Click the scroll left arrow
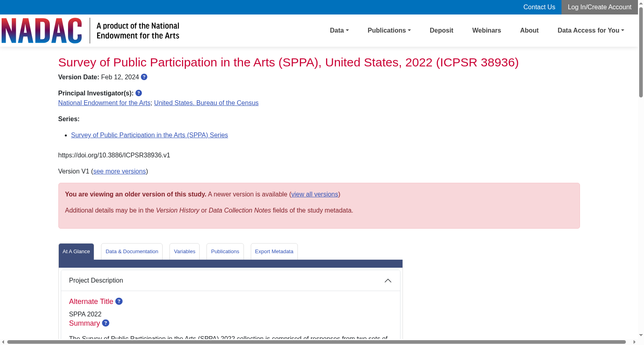 (3, 342)
